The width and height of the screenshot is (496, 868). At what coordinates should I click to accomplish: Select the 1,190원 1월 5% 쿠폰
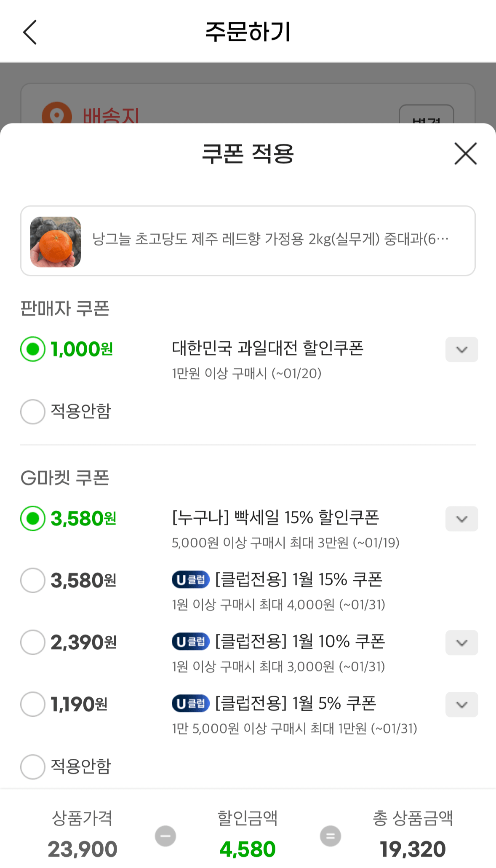click(32, 704)
